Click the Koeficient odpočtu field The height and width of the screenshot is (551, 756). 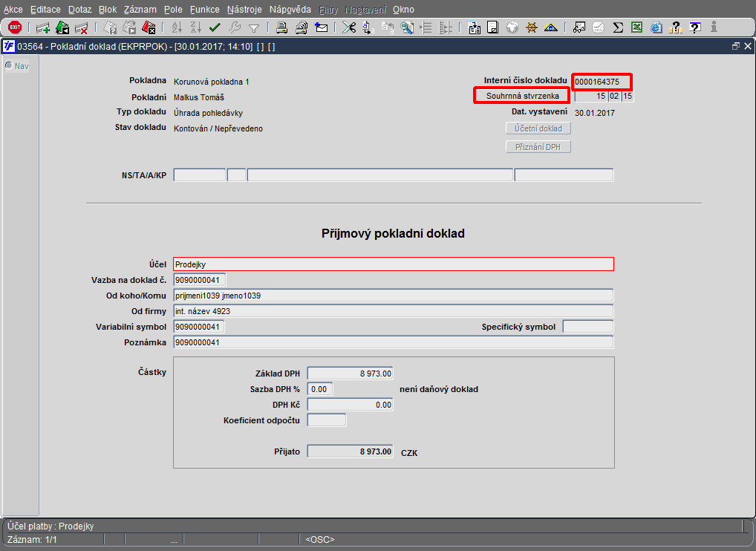(x=327, y=420)
